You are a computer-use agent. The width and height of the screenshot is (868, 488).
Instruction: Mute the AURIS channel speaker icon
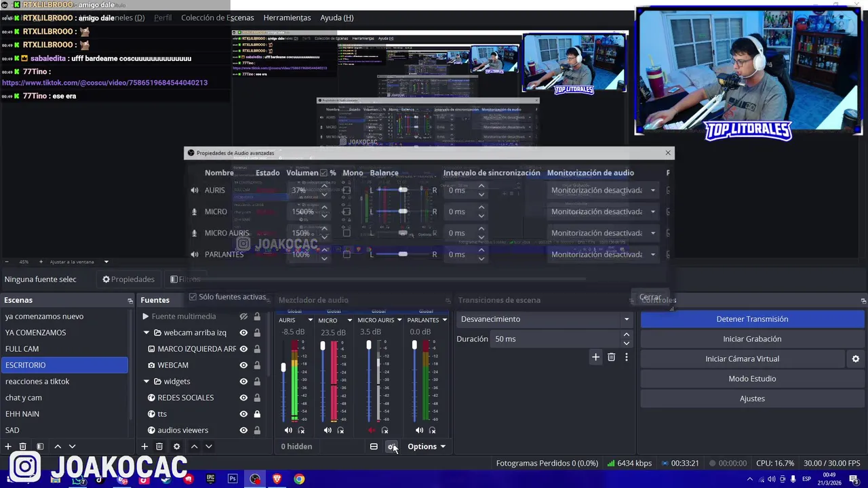pyautogui.click(x=288, y=430)
